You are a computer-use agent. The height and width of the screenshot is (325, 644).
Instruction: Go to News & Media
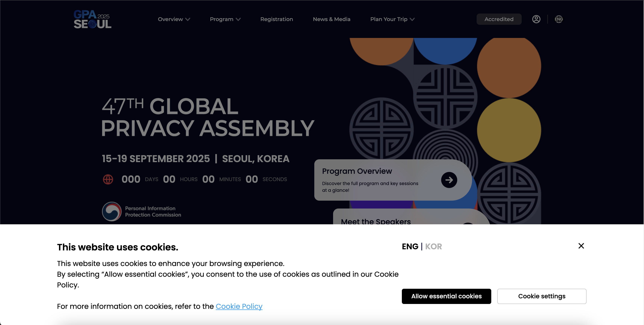click(332, 19)
